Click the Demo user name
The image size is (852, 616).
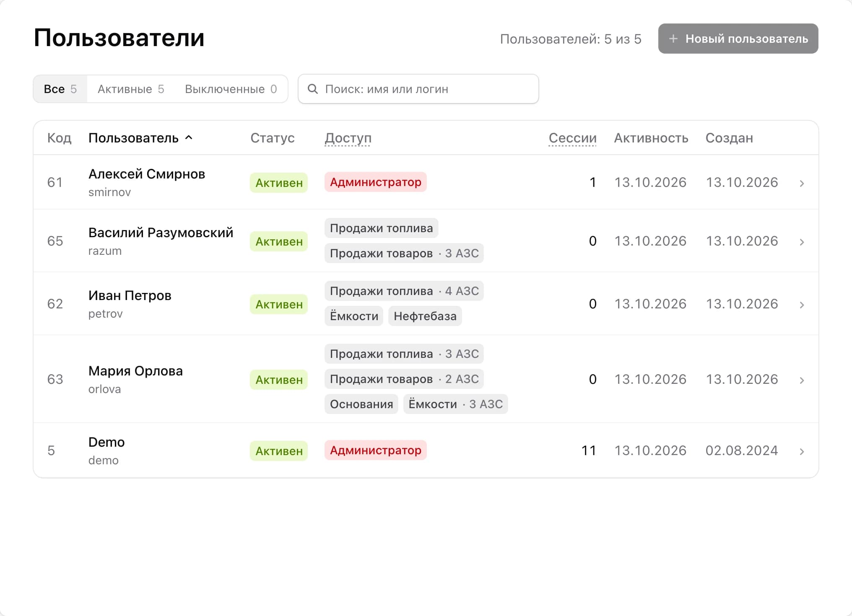[x=106, y=442]
